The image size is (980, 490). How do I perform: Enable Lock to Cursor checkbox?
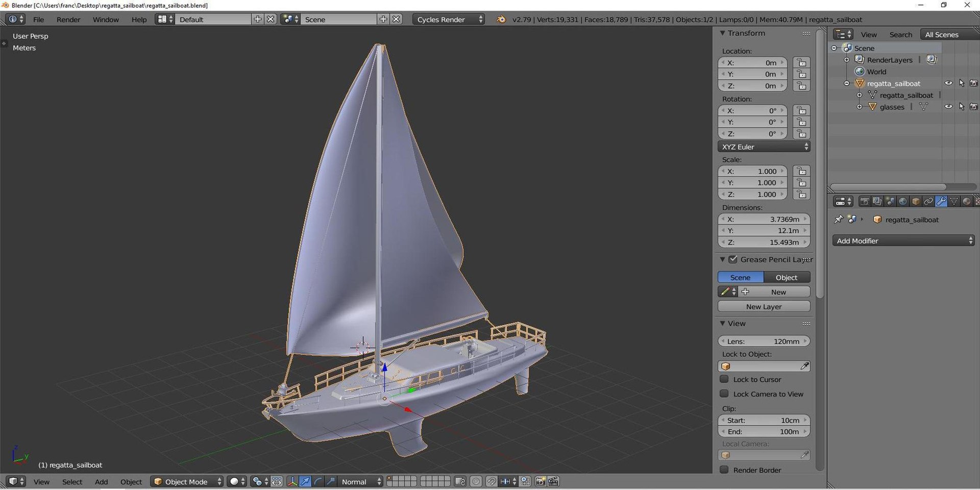[724, 379]
